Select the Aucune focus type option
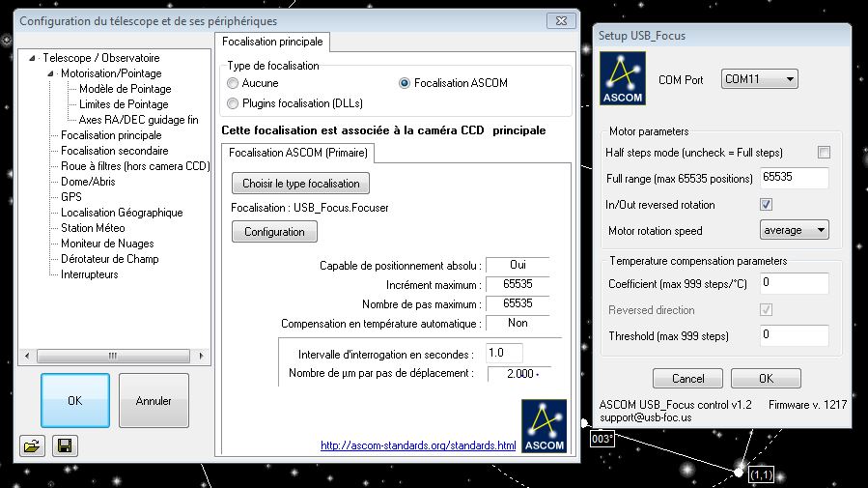868x488 pixels. [233, 84]
